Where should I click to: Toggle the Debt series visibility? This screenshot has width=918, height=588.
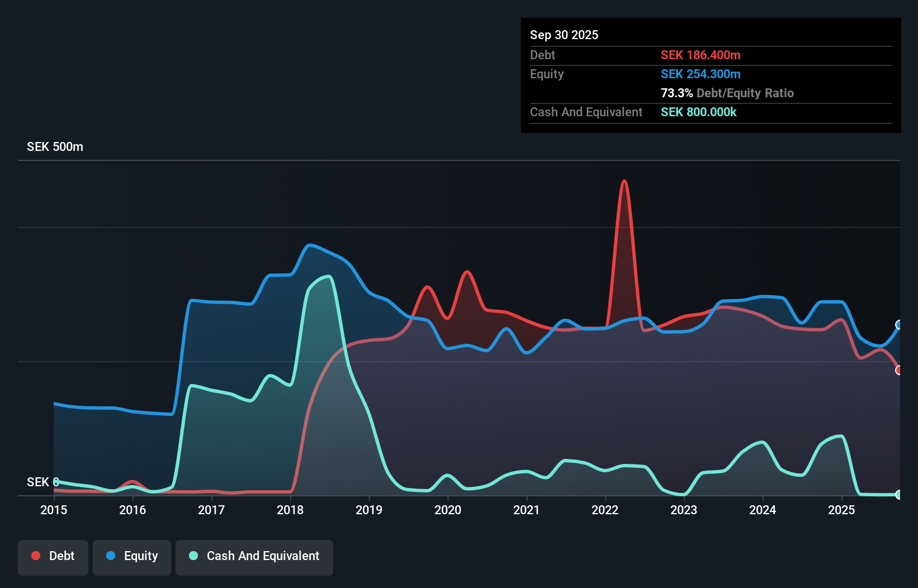pyautogui.click(x=53, y=557)
